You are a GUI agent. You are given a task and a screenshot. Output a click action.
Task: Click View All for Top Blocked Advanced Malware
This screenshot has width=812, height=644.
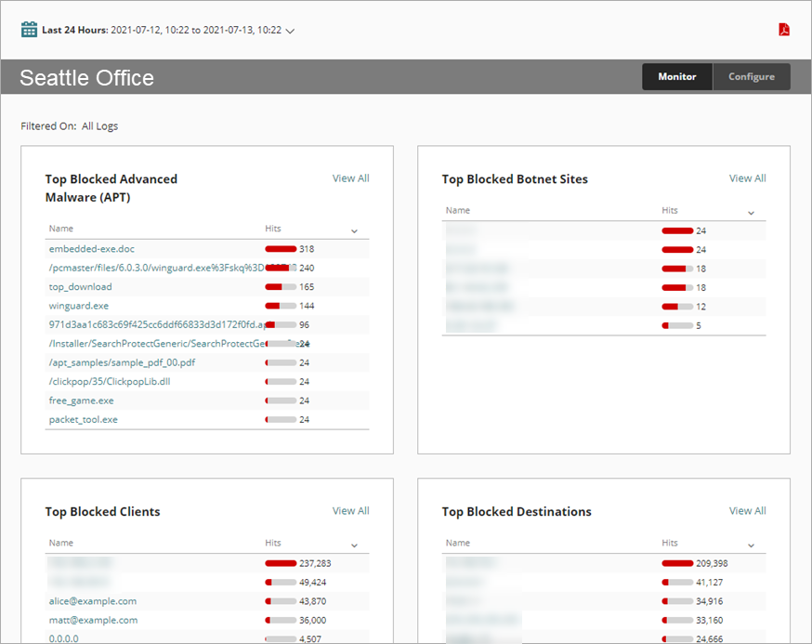click(350, 177)
